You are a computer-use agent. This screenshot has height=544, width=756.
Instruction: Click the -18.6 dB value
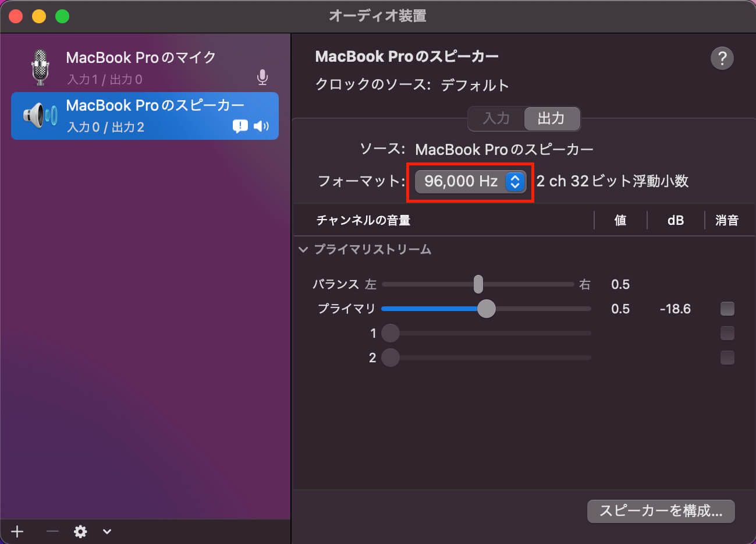click(675, 309)
